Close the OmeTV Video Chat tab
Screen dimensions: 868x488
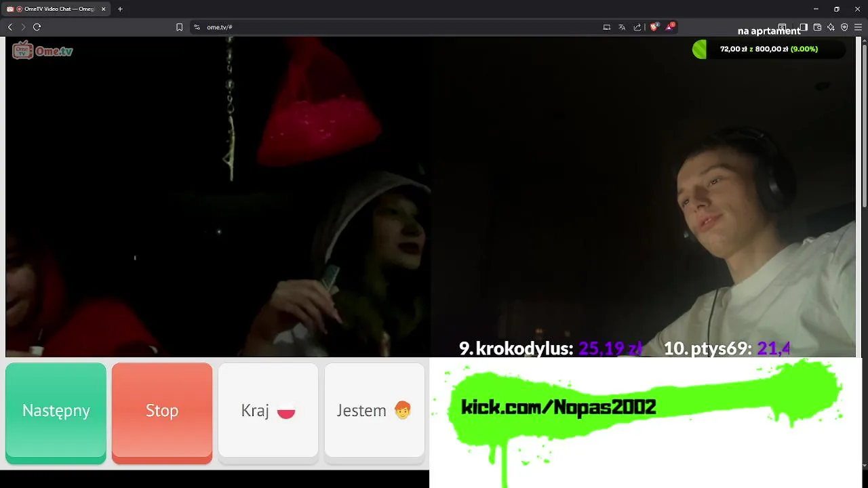103,9
